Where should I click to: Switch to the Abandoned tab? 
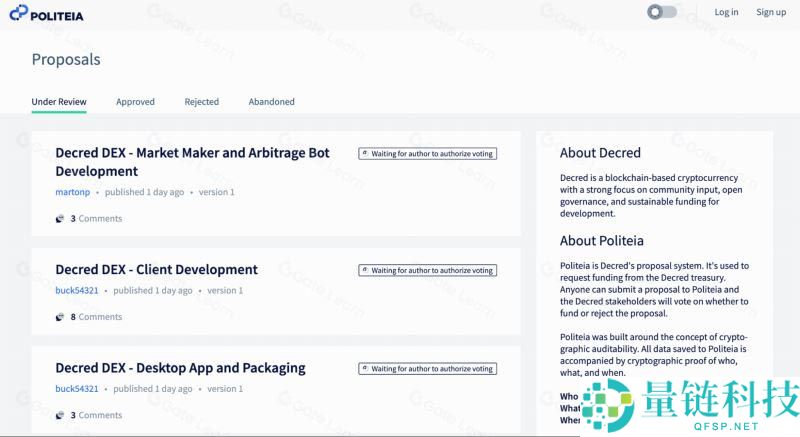pyautogui.click(x=271, y=102)
